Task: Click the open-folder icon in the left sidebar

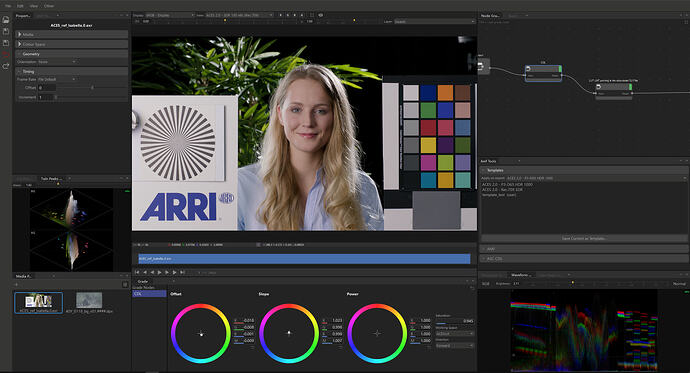Action: [6, 20]
